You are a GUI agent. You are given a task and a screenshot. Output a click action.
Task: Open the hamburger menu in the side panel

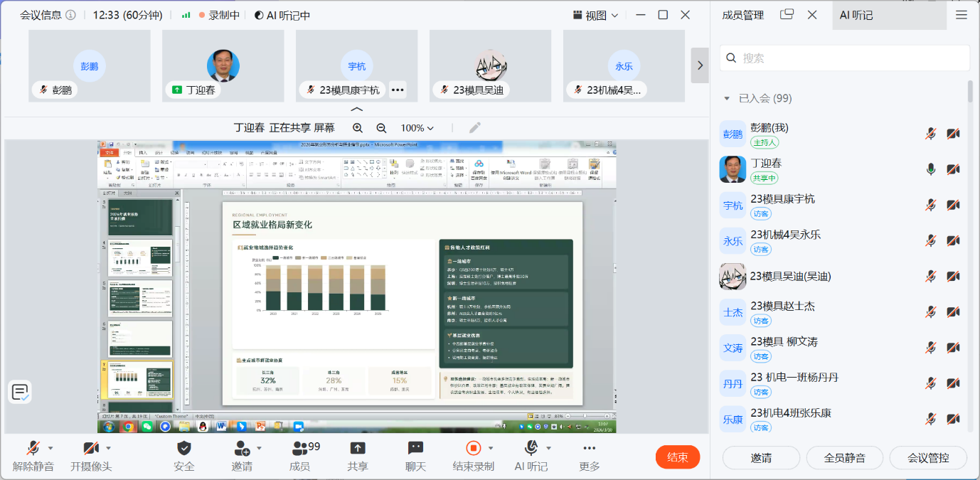[x=962, y=15]
